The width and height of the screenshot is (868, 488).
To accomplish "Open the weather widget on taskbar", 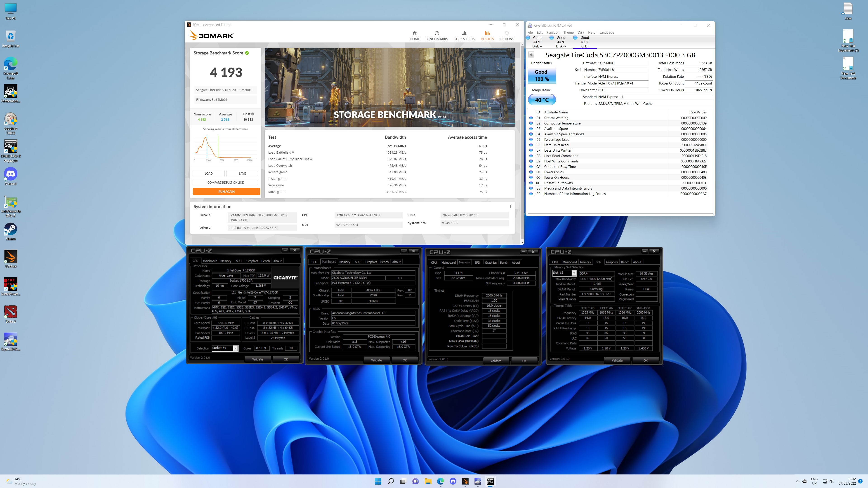I will coord(21,481).
